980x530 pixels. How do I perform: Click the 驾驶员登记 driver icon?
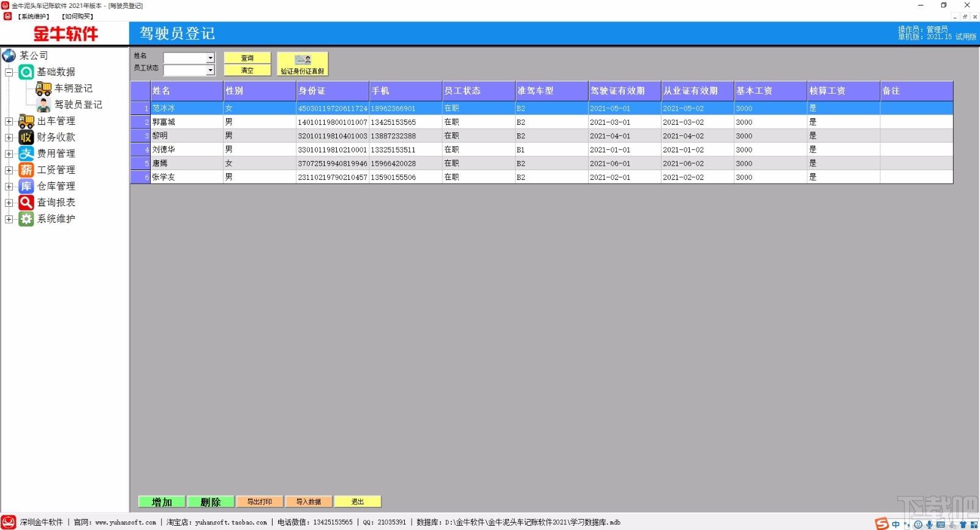click(43, 105)
